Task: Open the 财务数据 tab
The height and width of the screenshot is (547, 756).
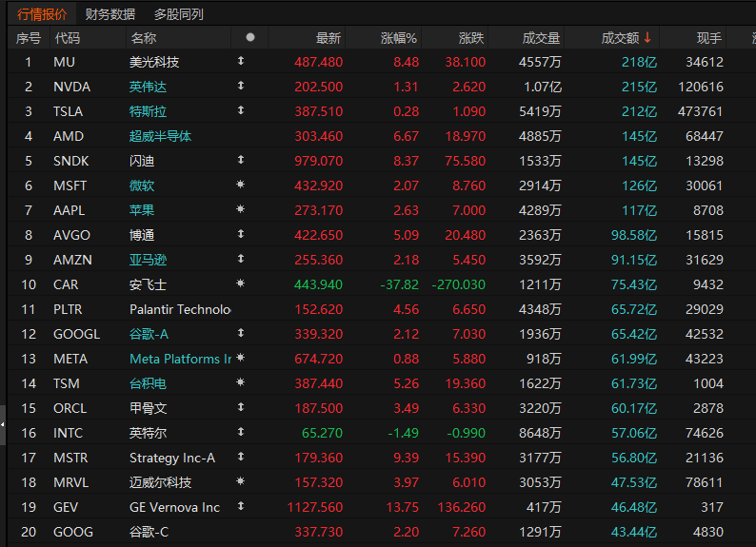Action: pyautogui.click(x=109, y=14)
